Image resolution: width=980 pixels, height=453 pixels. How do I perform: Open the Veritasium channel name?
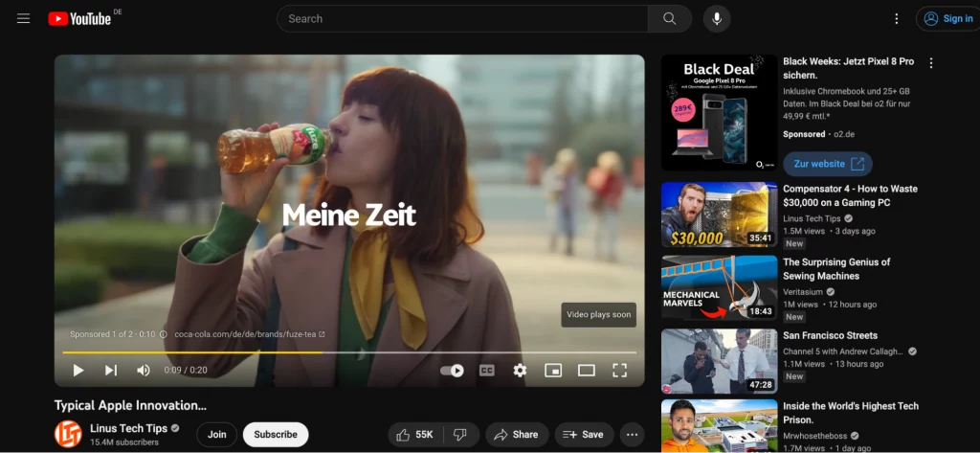pos(803,292)
